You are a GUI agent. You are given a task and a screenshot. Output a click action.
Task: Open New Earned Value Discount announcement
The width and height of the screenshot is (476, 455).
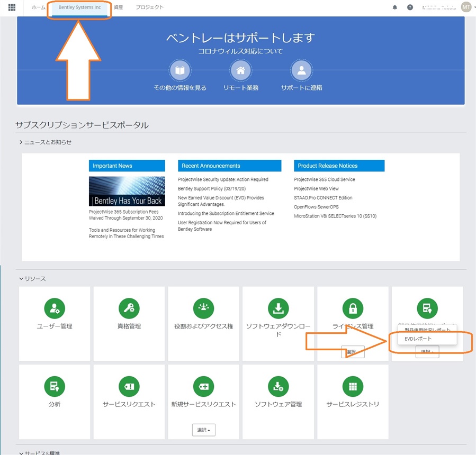coord(221,201)
